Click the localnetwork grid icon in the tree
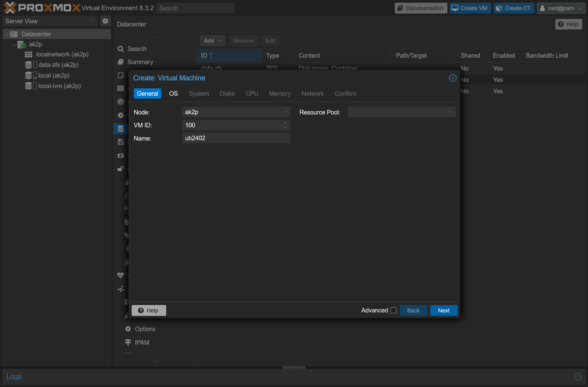 pos(29,54)
